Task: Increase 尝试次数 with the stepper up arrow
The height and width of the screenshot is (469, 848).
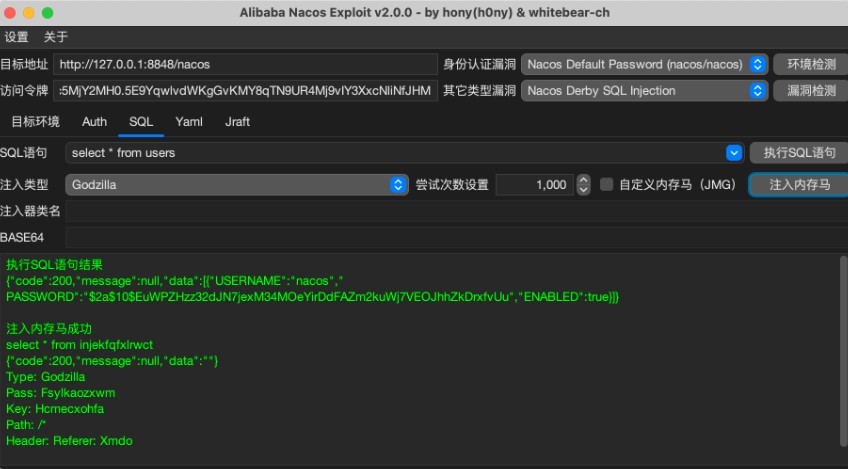Action: coord(583,180)
